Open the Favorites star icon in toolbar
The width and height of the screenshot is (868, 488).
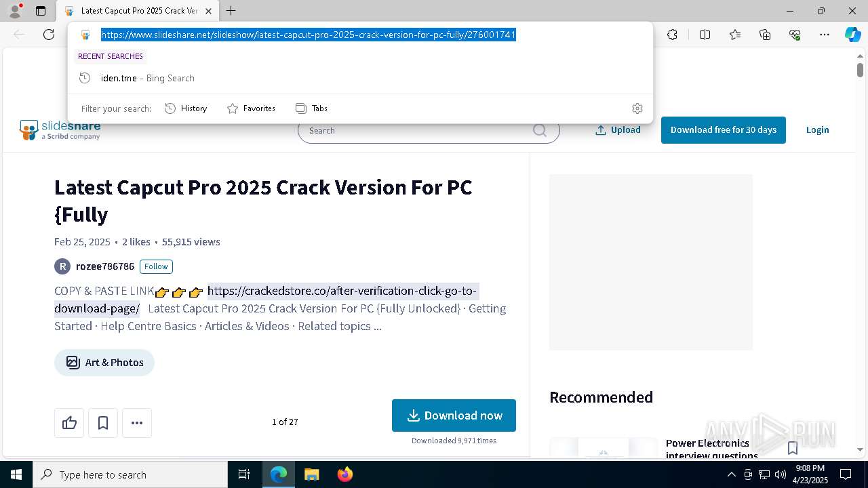pyautogui.click(x=735, y=35)
